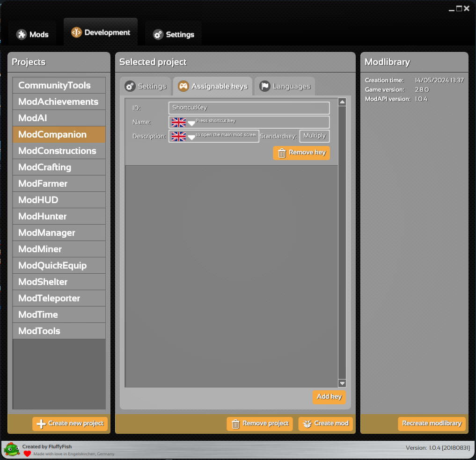Select ModFarmer project

[x=59, y=183]
